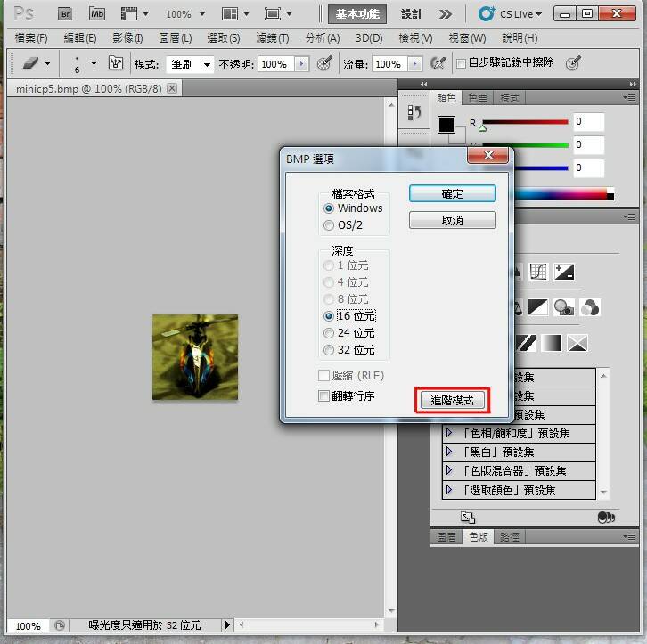This screenshot has height=644, width=647.
Task: Click the status bar preview icon
Action: pos(60,625)
